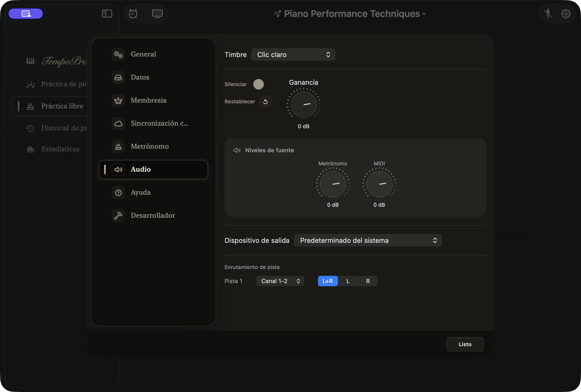Viewport: 581px width, 392px height.
Task: Click the history clock icon in sidebar
Action: coord(30,128)
